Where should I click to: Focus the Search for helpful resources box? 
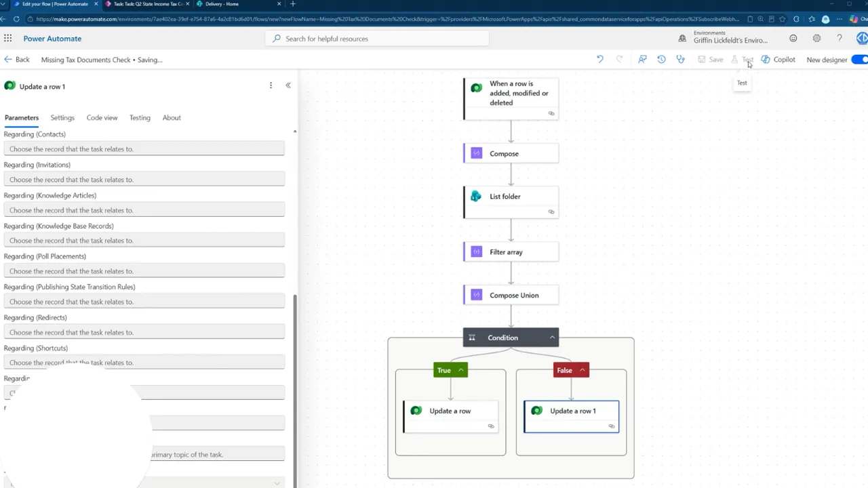coord(377,39)
